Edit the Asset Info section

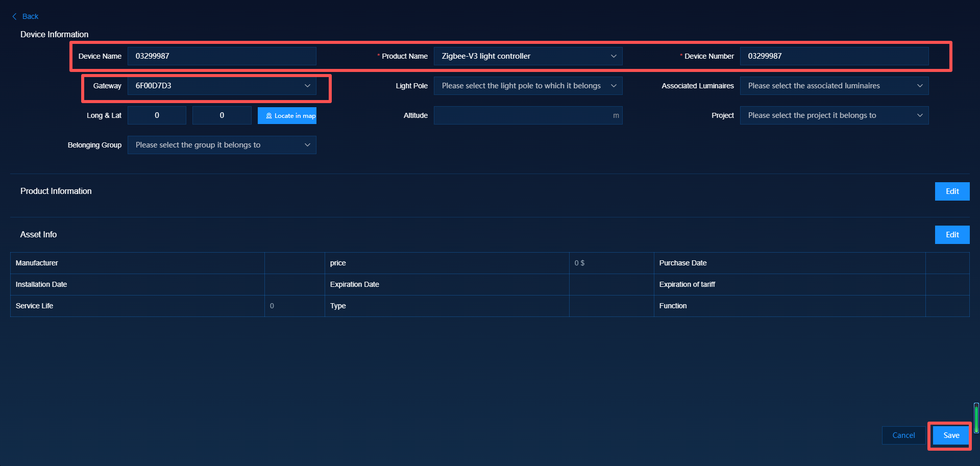pyautogui.click(x=952, y=235)
